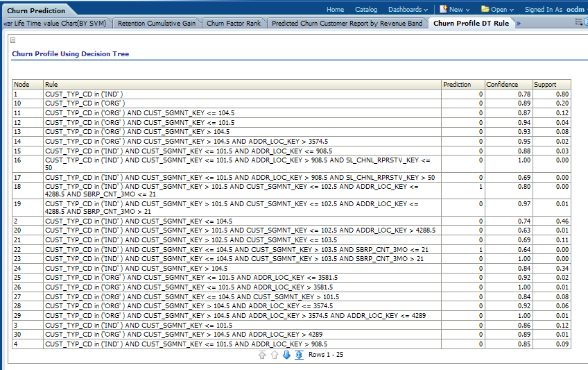Switch to Churn Factor Rank tab
588x370 pixels.
click(x=234, y=24)
